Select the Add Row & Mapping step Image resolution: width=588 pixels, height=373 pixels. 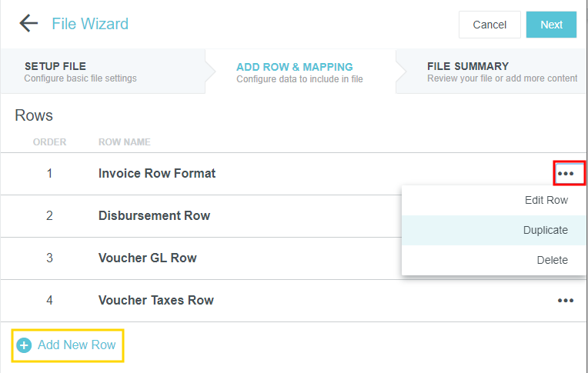(x=299, y=72)
